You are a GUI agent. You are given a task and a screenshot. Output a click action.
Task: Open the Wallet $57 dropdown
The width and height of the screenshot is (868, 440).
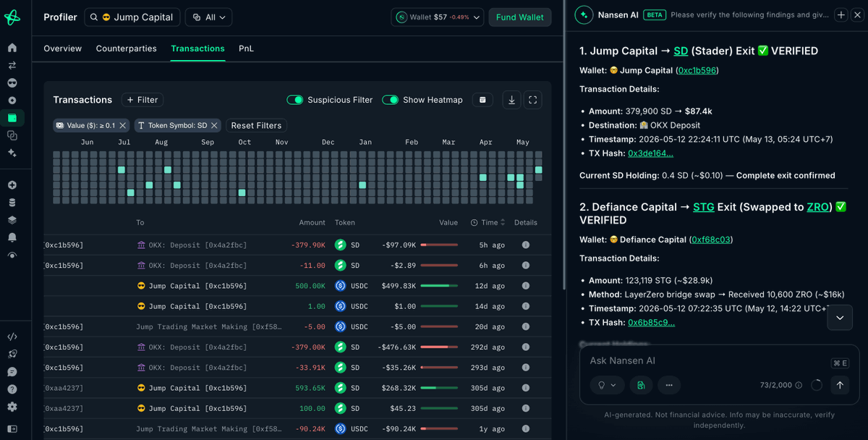coord(438,17)
